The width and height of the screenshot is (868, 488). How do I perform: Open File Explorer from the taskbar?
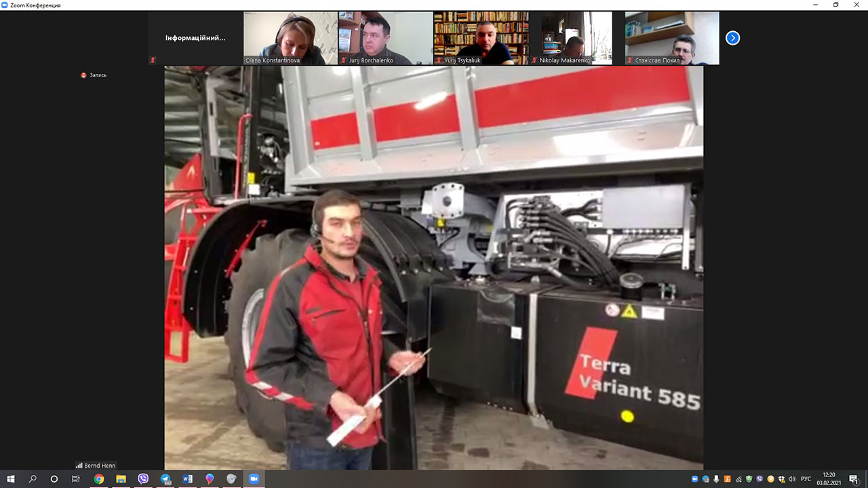pos(121,479)
